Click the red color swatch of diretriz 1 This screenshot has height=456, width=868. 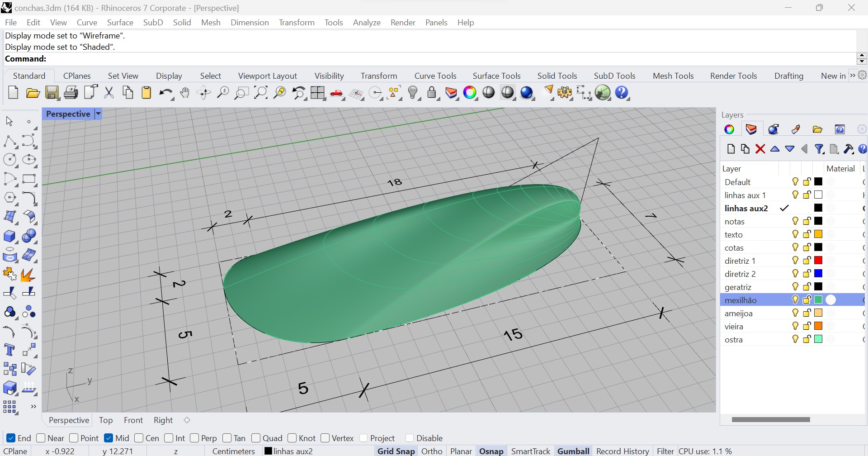tap(818, 261)
